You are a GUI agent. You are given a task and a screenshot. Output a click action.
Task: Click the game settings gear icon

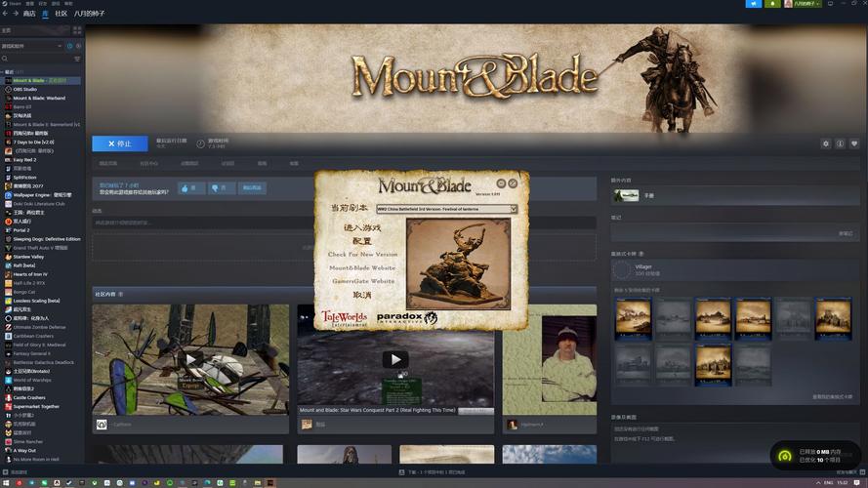[x=826, y=143]
